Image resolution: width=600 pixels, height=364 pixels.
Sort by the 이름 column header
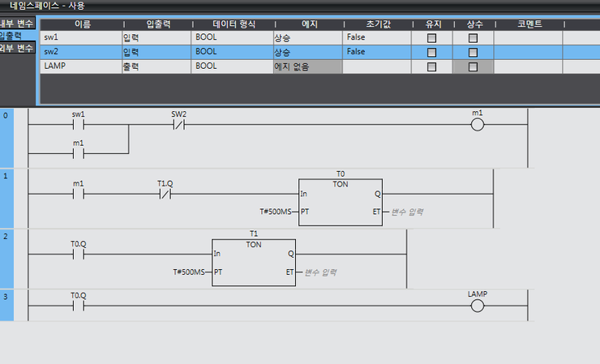pyautogui.click(x=82, y=24)
